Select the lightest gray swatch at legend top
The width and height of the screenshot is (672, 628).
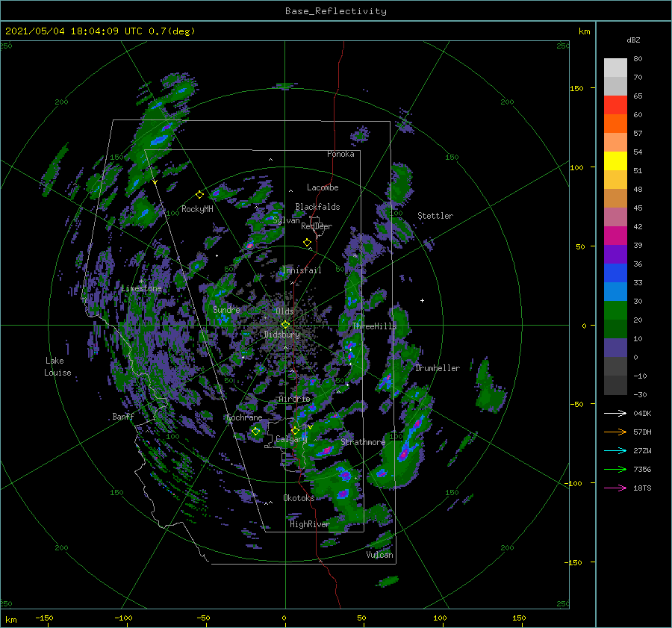click(615, 67)
